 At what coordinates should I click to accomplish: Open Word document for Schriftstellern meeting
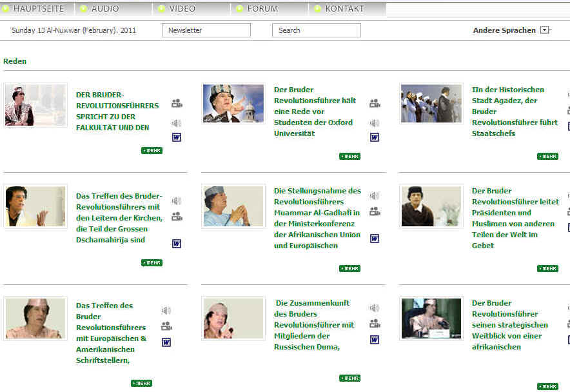click(x=166, y=342)
